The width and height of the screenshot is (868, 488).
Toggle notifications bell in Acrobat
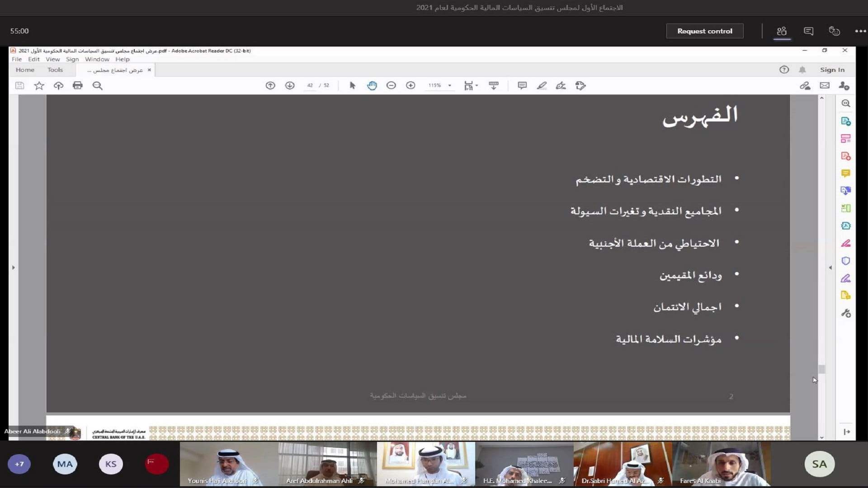click(802, 70)
